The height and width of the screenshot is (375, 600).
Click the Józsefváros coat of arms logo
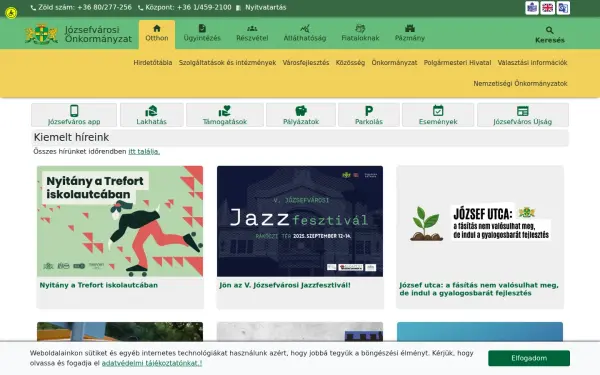[x=42, y=34]
